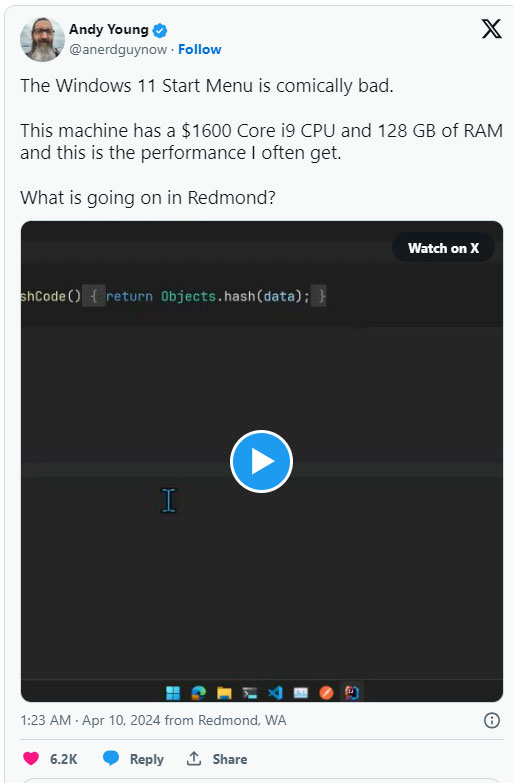The height and width of the screenshot is (783, 513).
Task: Open Andy Young's profile picture
Action: click(x=42, y=39)
